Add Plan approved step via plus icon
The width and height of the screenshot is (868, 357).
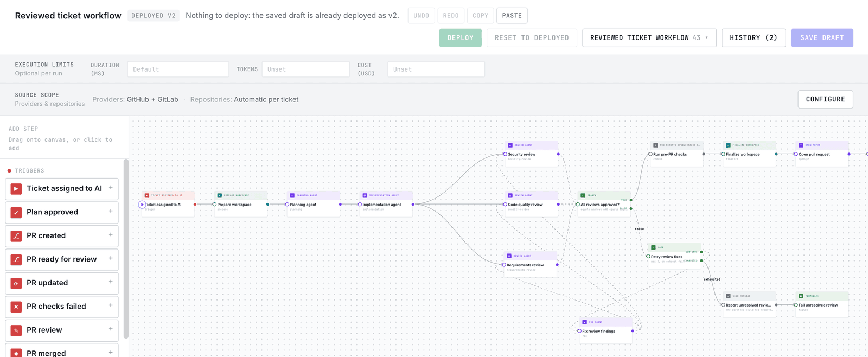click(111, 211)
